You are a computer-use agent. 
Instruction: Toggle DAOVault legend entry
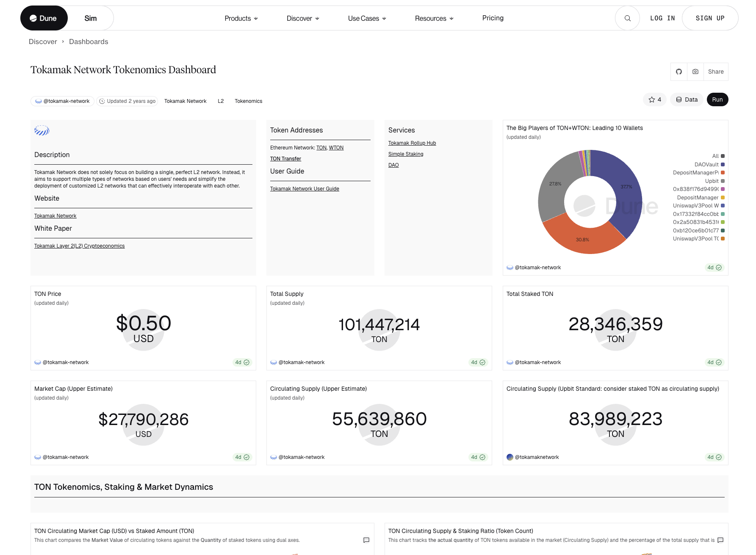(x=709, y=165)
